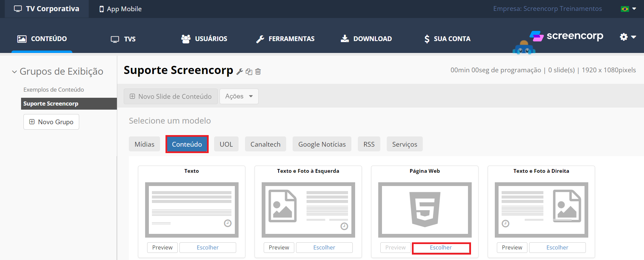The width and height of the screenshot is (644, 260).
Task: Open SUA CONTA menu
Action: 448,39
